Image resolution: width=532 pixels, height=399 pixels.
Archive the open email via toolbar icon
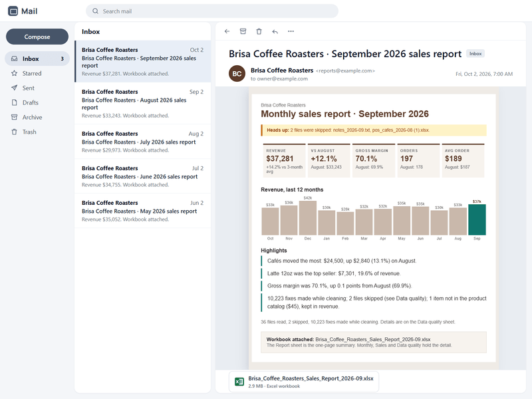pyautogui.click(x=243, y=31)
